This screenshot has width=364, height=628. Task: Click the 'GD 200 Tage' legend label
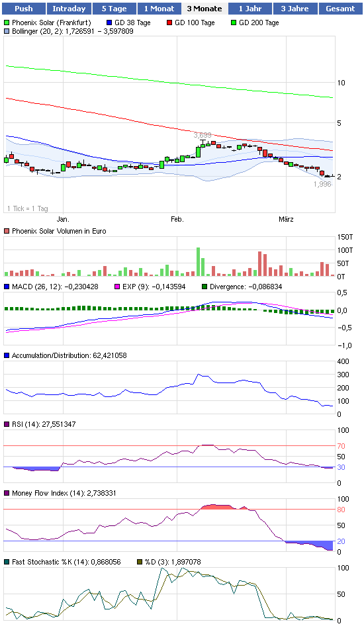coord(259,22)
